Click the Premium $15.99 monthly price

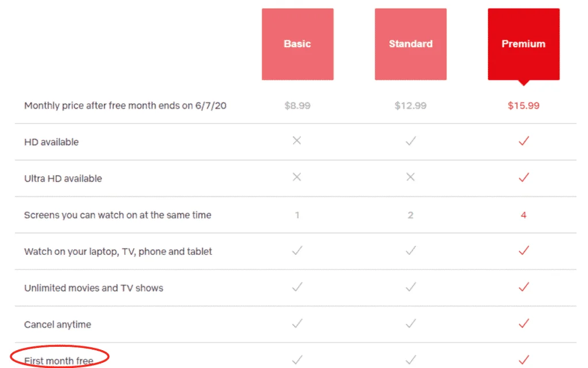point(524,106)
